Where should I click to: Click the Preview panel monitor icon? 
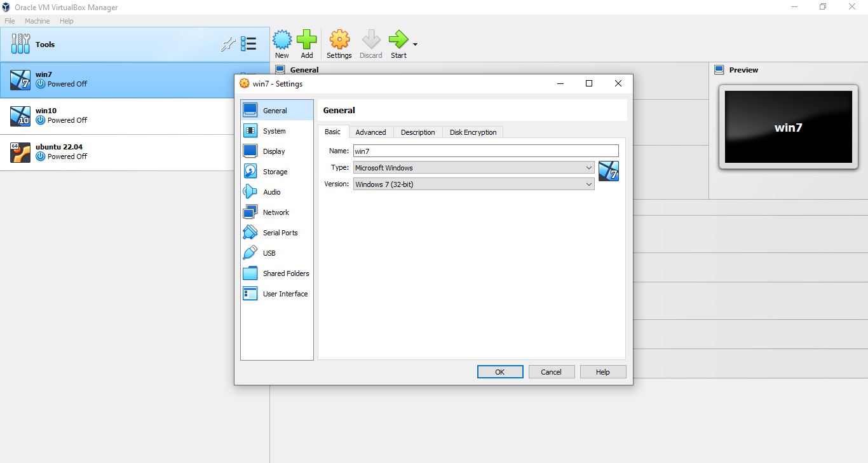pyautogui.click(x=719, y=69)
